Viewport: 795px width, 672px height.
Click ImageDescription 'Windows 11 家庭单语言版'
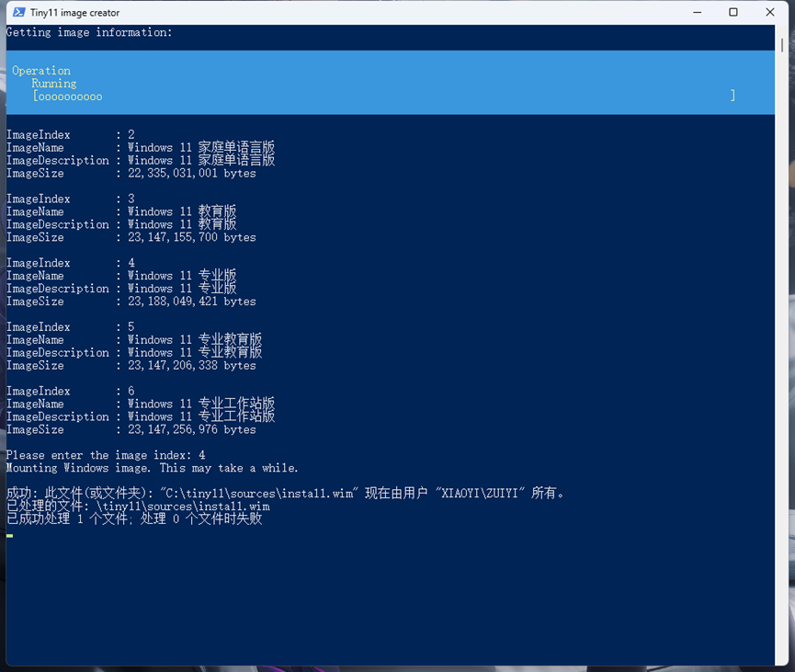201,160
